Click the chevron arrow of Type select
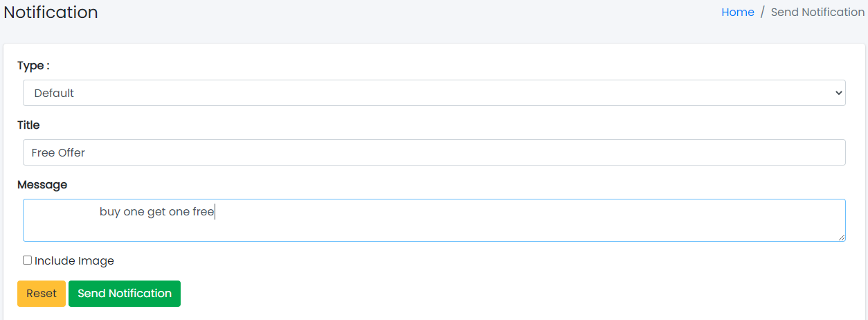Image resolution: width=868 pixels, height=320 pixels. pyautogui.click(x=838, y=93)
